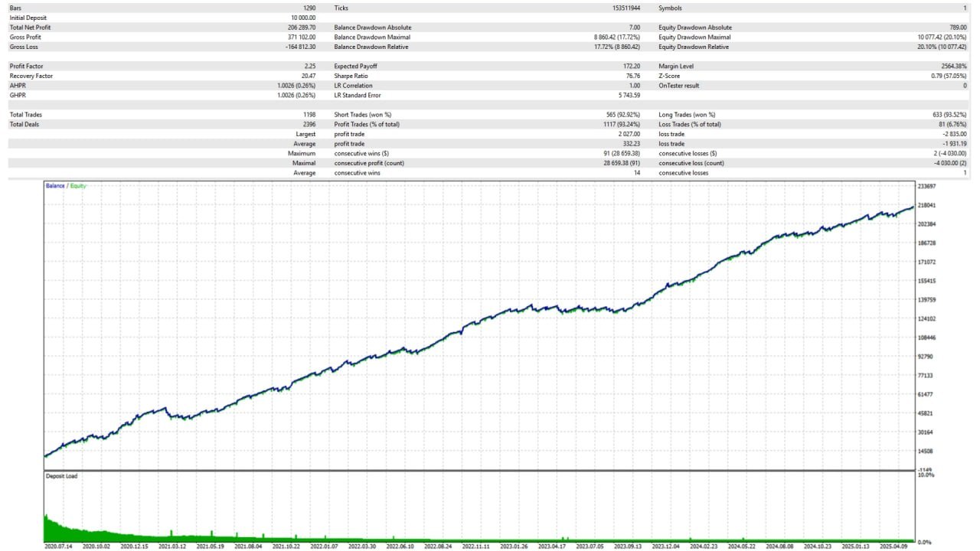Click the "Profit Factor" label
The width and height of the screenshot is (980, 551).
pyautogui.click(x=26, y=67)
